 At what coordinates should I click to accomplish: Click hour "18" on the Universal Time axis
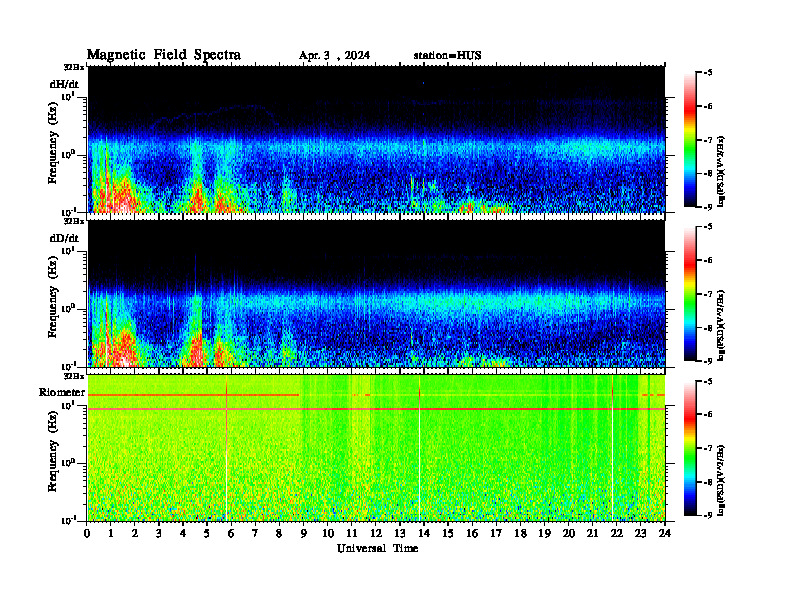[x=520, y=533]
